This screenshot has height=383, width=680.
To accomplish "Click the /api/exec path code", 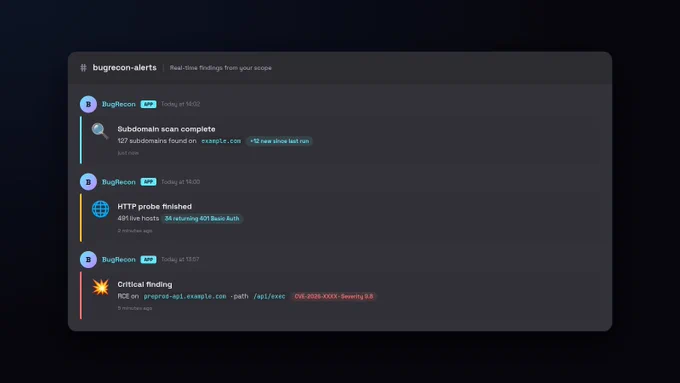I will [269, 296].
